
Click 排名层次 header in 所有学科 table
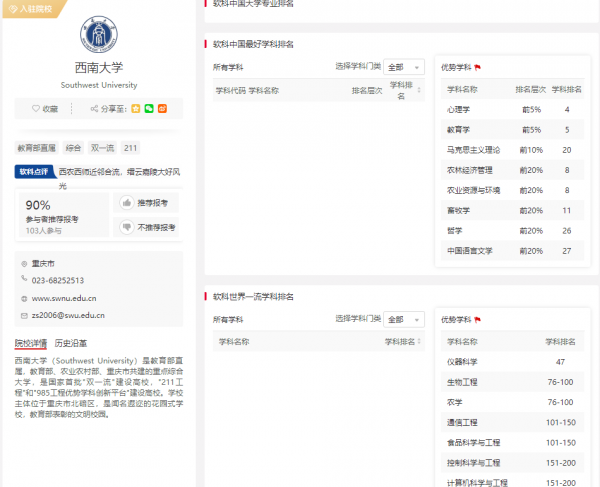pyautogui.click(x=367, y=91)
